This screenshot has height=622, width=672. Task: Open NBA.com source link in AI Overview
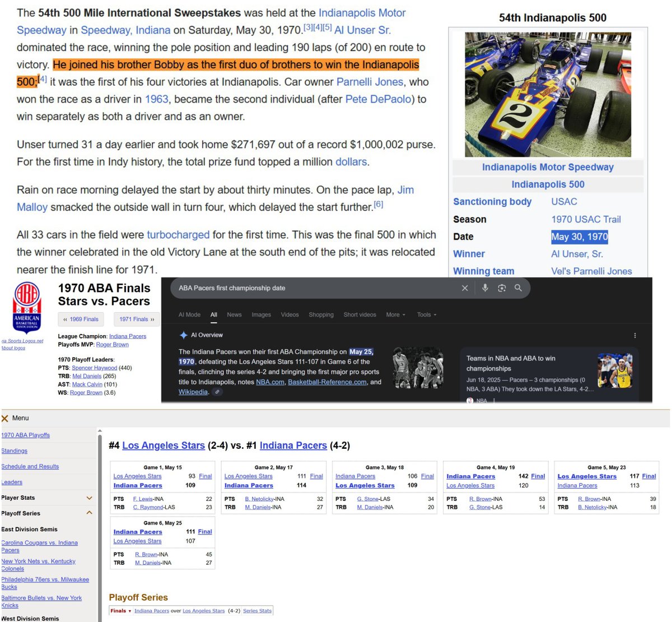tap(270, 382)
